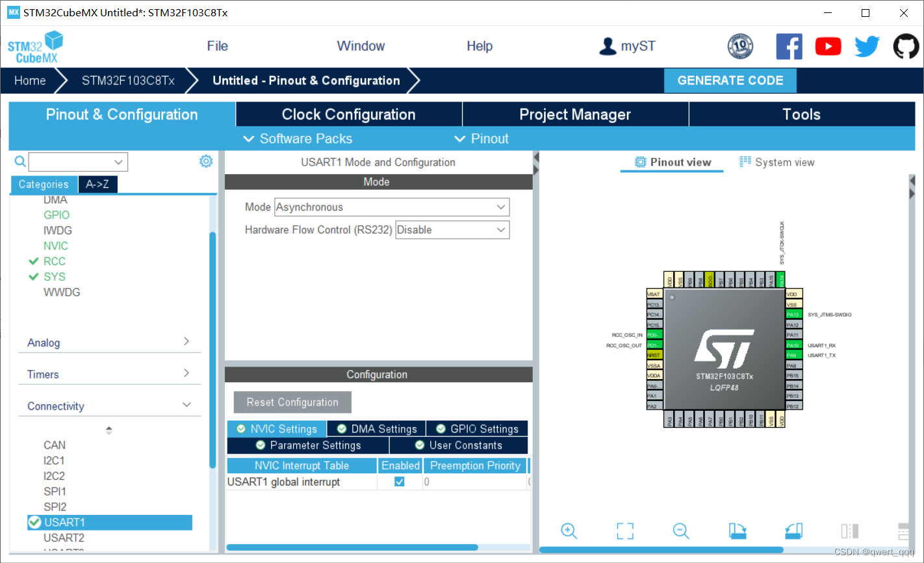Open the GPIO Settings tab
The height and width of the screenshot is (563, 924).
tap(477, 429)
